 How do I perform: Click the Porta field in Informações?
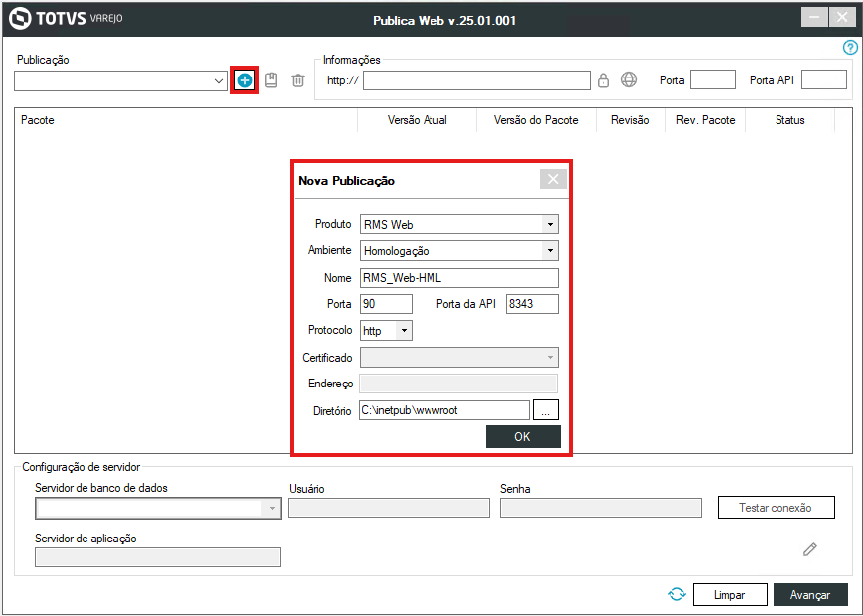(x=713, y=79)
